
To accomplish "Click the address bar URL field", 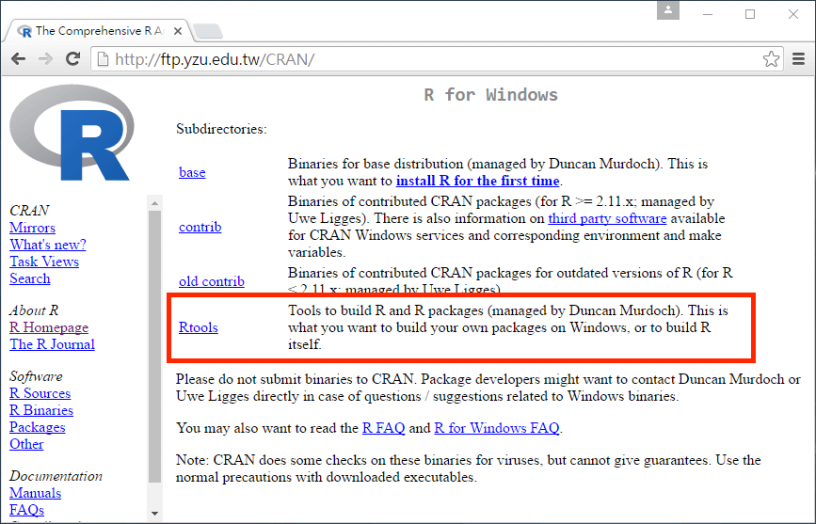I will [x=430, y=59].
